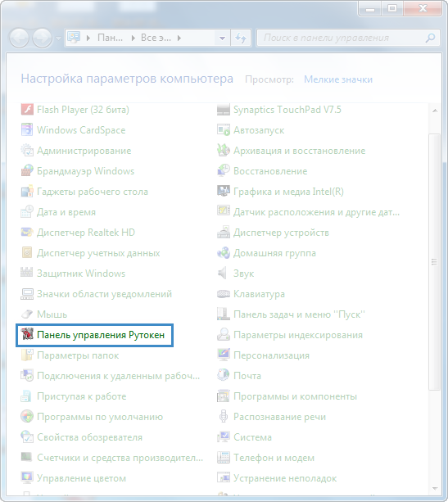The width and height of the screenshot is (448, 502).
Task: Open the Почта icon
Action: coord(224,376)
